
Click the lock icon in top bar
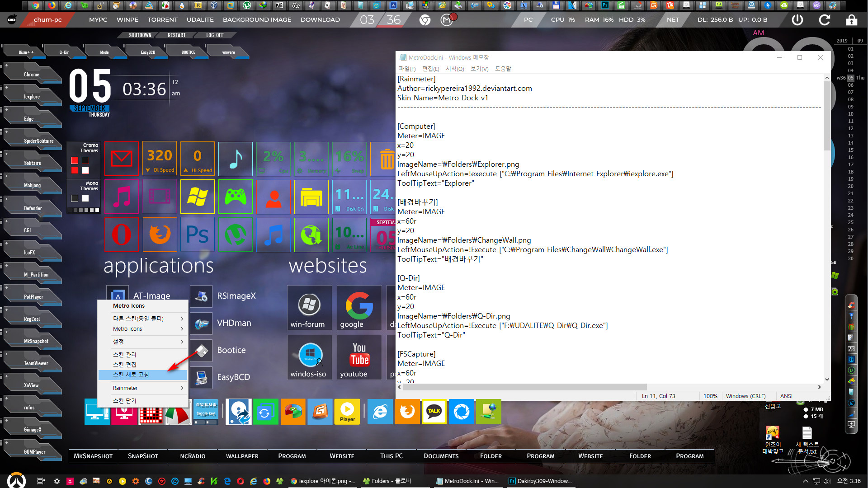coord(851,20)
